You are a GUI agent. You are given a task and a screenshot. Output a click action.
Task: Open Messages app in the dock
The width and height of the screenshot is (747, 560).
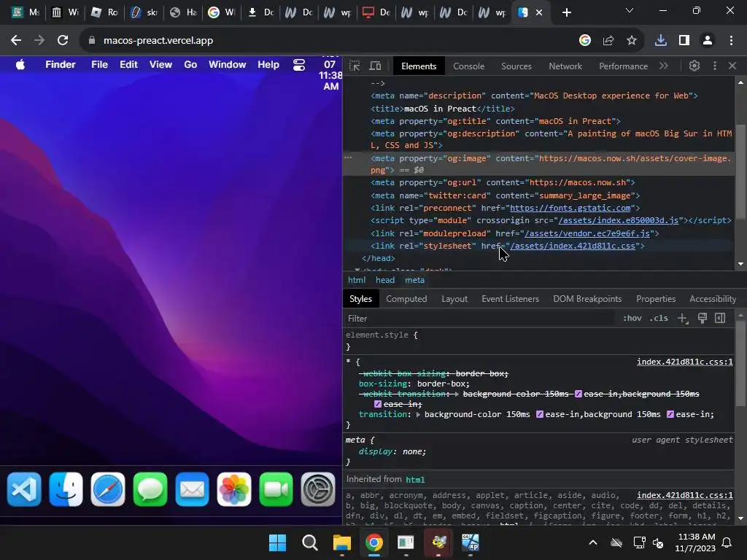(150, 489)
